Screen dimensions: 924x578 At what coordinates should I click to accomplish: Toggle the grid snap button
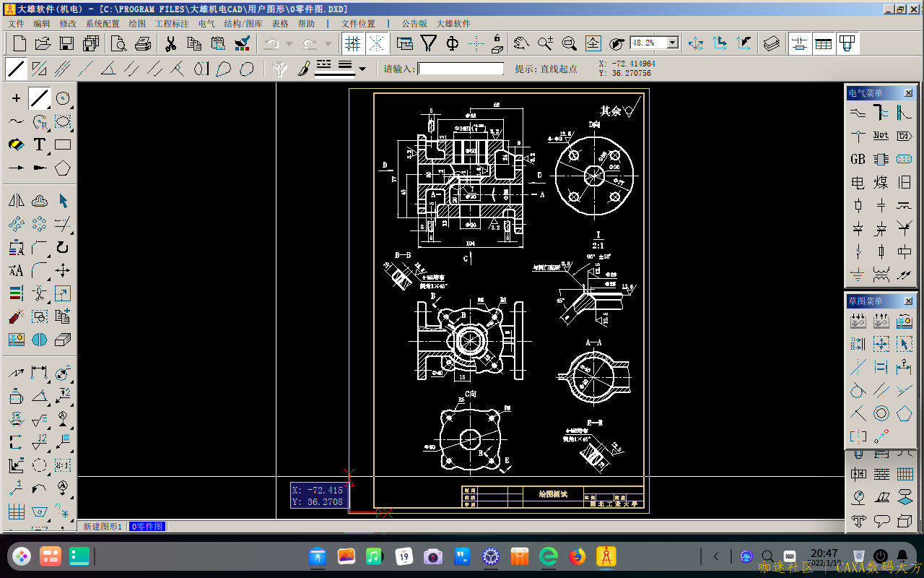click(352, 43)
